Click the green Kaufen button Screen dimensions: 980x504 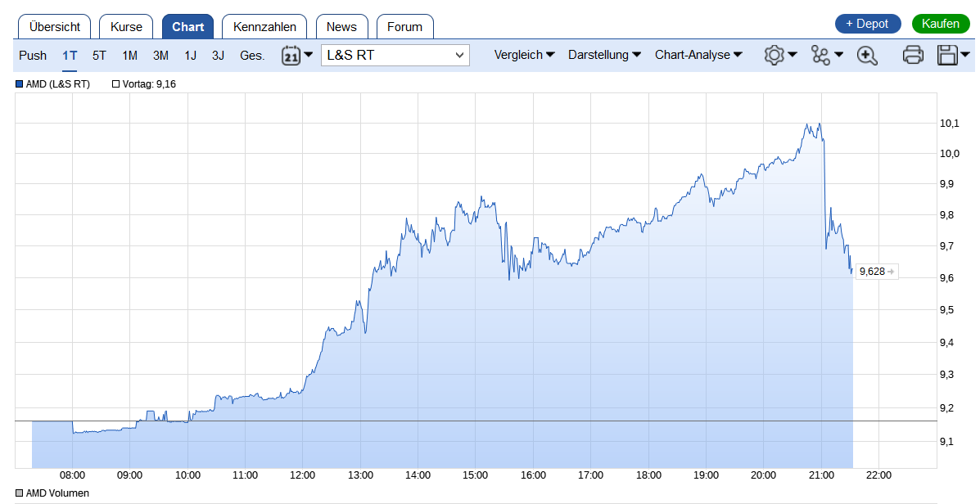(941, 24)
